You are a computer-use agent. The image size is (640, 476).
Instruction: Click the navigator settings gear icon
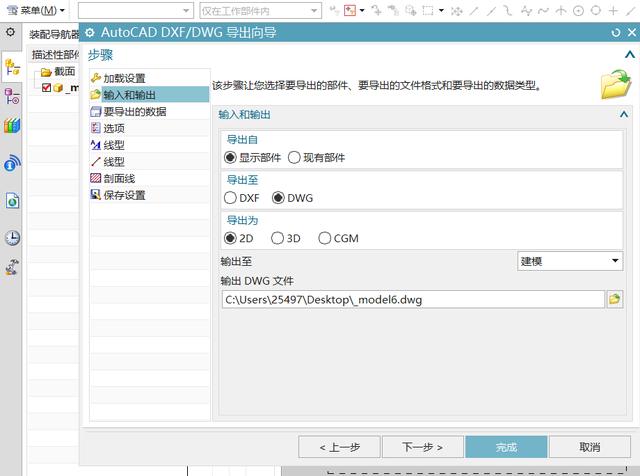tap(10, 32)
